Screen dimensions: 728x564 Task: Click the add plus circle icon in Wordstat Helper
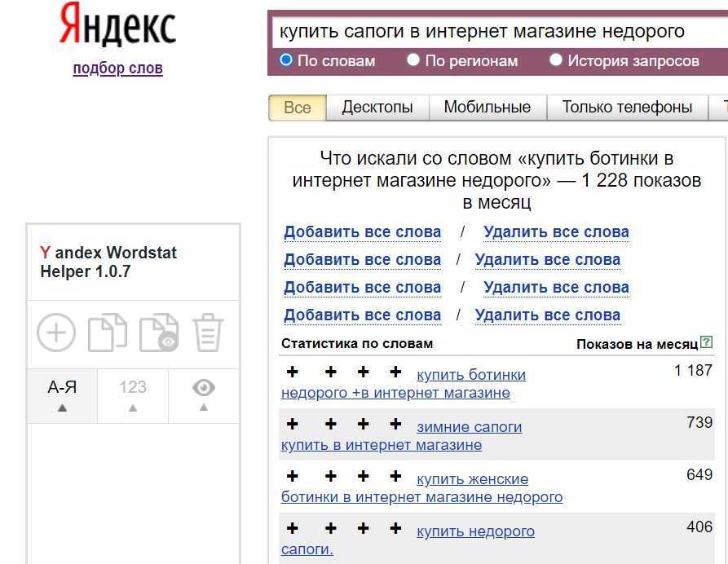pyautogui.click(x=56, y=333)
